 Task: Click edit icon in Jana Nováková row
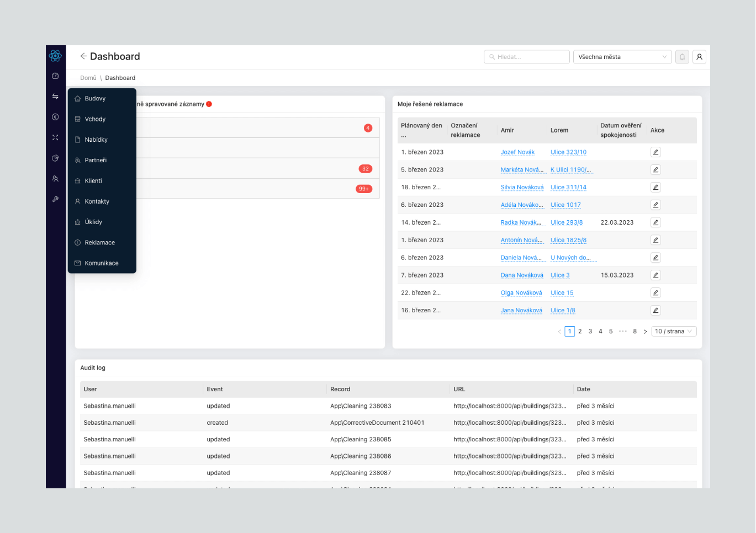click(655, 311)
